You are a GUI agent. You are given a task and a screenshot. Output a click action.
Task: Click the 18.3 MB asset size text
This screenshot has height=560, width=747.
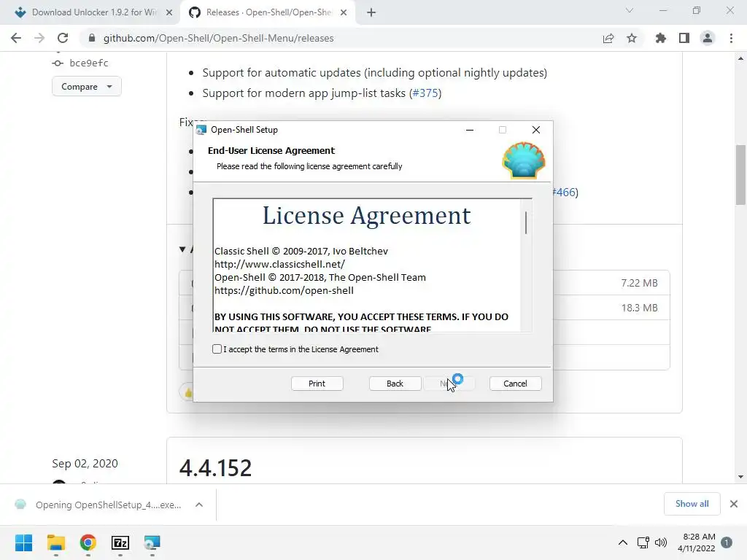(x=639, y=308)
